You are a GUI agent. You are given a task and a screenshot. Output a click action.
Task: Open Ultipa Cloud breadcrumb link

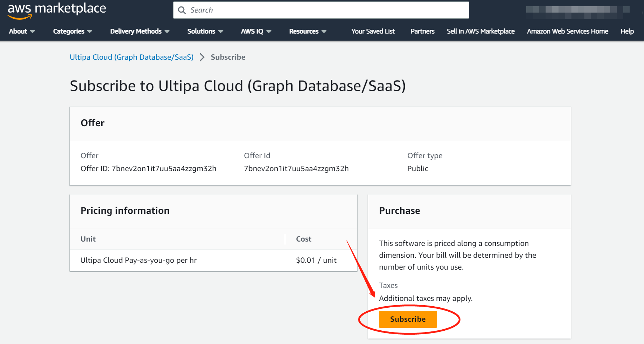click(x=131, y=57)
